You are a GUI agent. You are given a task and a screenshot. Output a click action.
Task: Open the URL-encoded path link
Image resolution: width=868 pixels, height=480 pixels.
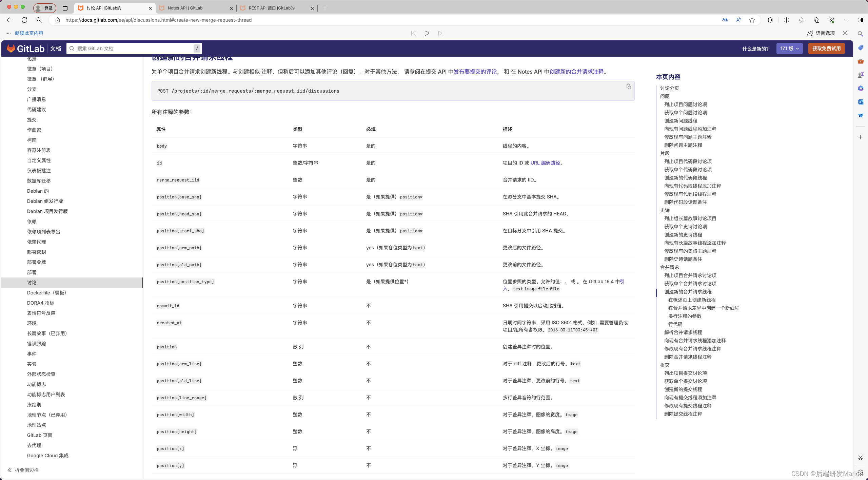(545, 163)
